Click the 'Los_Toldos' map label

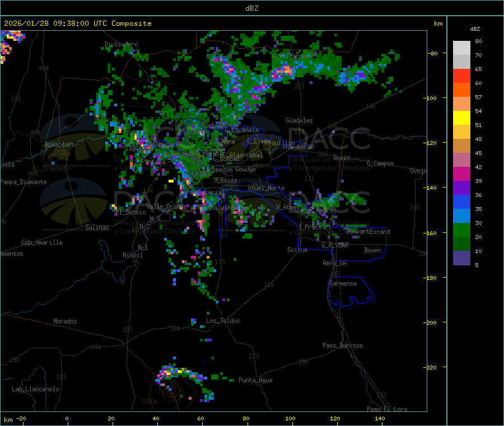click(x=223, y=321)
